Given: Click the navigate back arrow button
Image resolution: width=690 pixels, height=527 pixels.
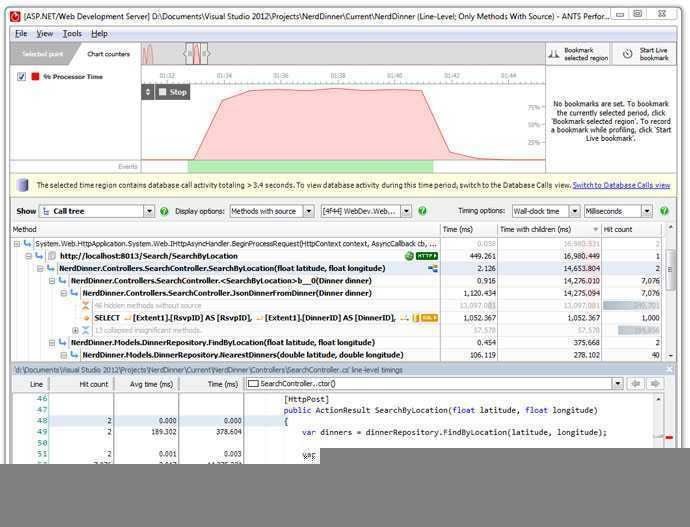Looking at the screenshot, I should click(x=635, y=384).
